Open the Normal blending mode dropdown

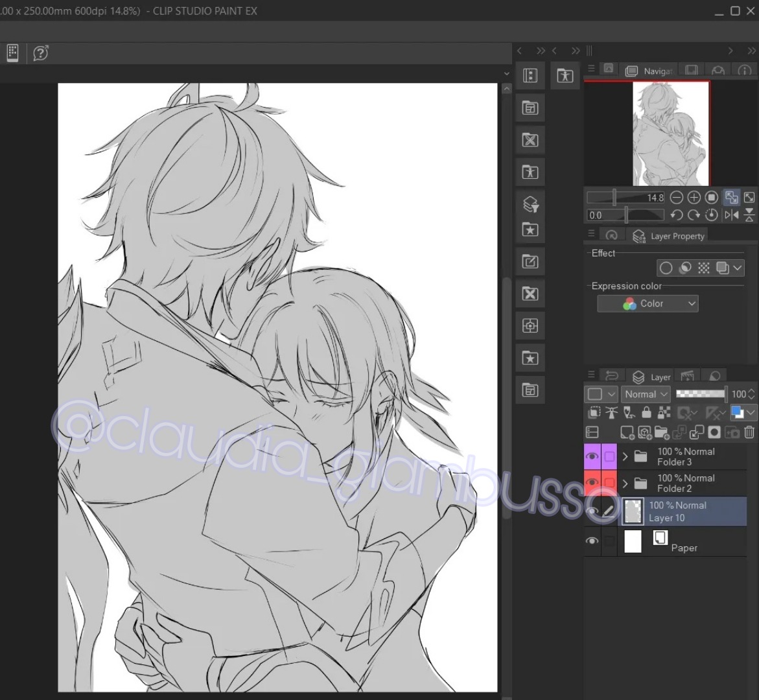(646, 395)
